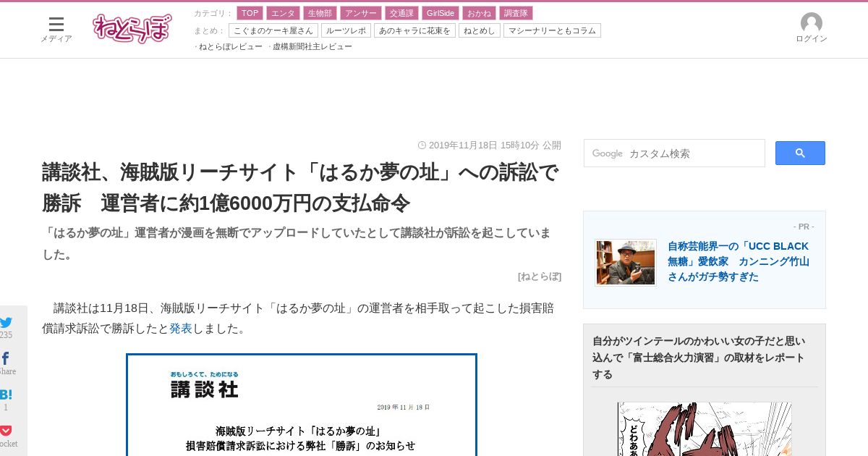Click the [ねとらぼ] byline text
This screenshot has height=456, width=868.
540,276
